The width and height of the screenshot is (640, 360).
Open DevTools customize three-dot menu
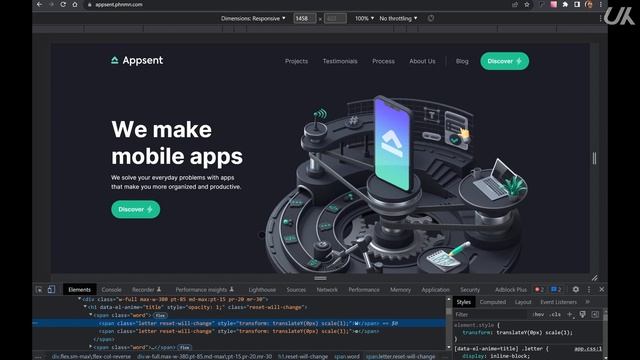click(589, 289)
